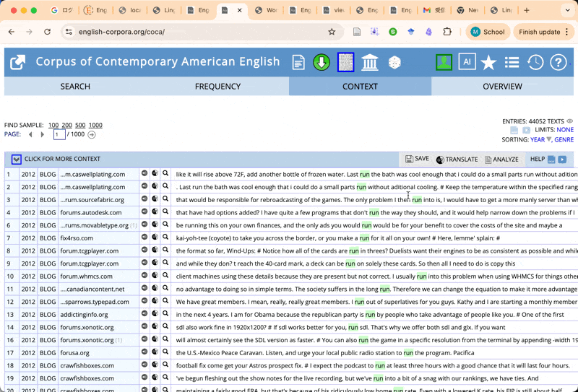Toggle the eye icon beside ENTRIES
Image resolution: width=578 pixels, height=392 pixels.
pyautogui.click(x=570, y=121)
